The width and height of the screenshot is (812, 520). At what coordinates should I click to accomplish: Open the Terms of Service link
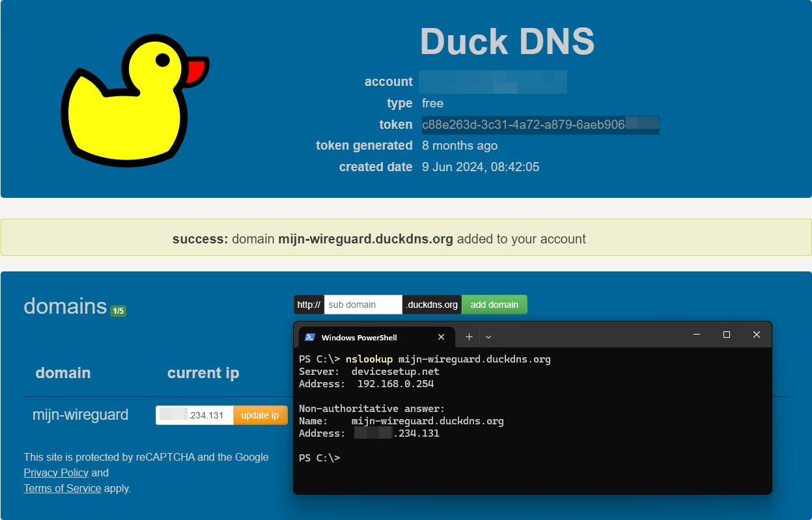tap(63, 488)
